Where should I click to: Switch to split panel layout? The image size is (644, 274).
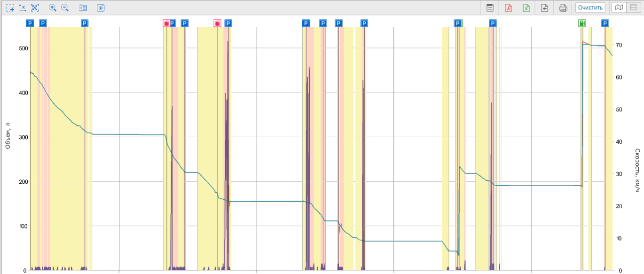click(x=633, y=8)
